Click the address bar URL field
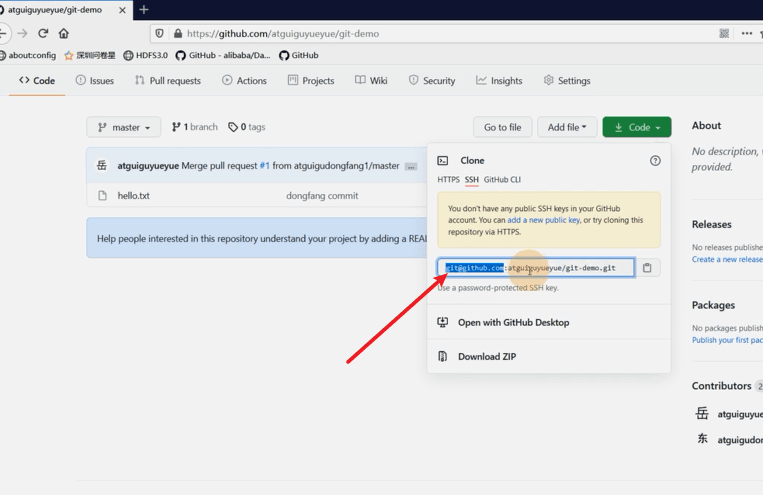The width and height of the screenshot is (763, 495). coord(283,34)
